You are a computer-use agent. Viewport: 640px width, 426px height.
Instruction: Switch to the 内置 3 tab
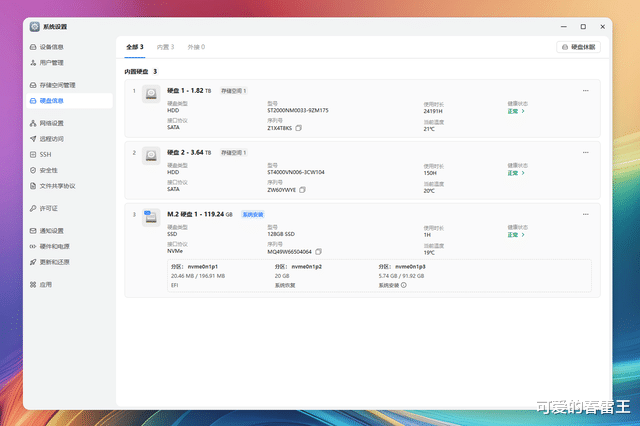point(165,47)
